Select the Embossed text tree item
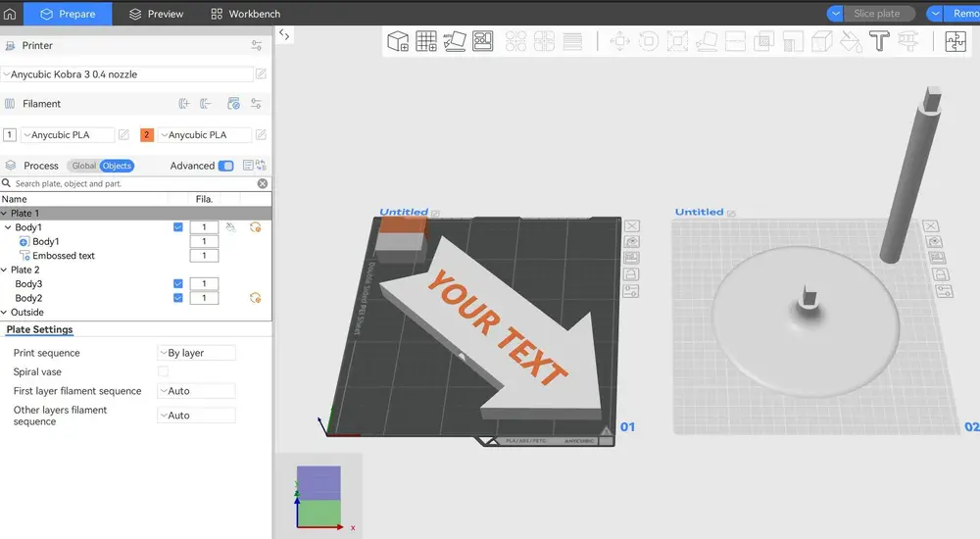The width and height of the screenshot is (980, 539). (63, 255)
